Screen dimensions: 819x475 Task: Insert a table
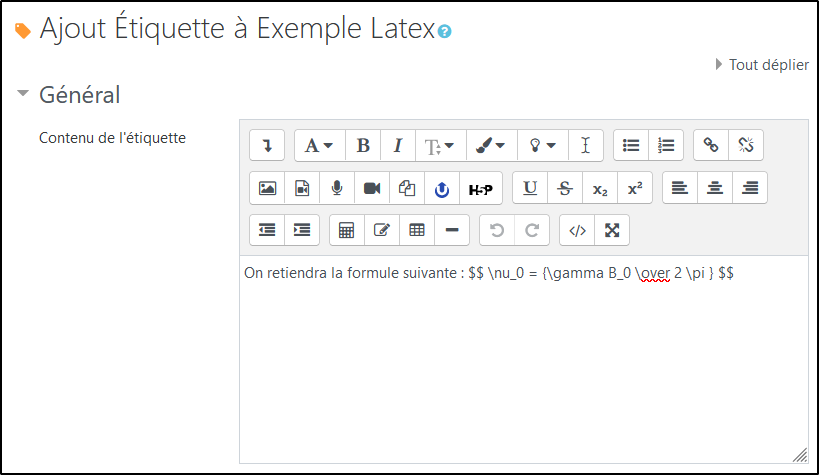[x=417, y=230]
